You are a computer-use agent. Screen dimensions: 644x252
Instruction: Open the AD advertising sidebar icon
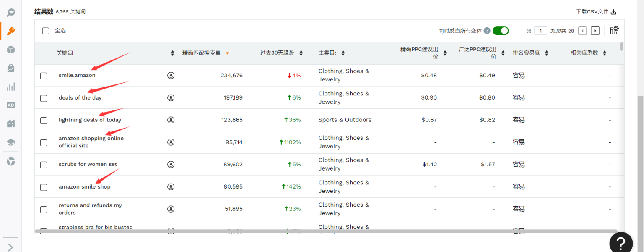click(x=11, y=105)
